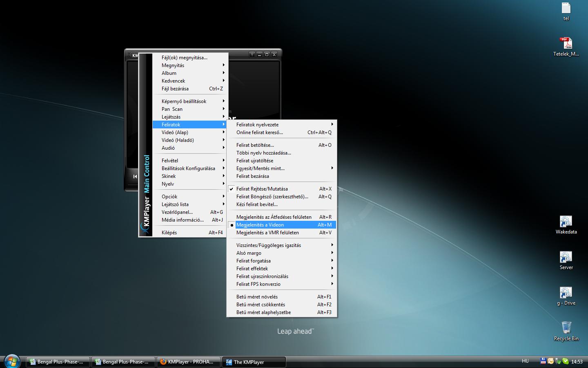
Task: Choose Kézi felirat bevitel entry
Action: [282, 204]
